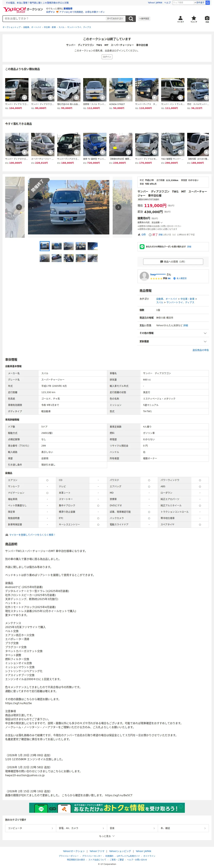Screen dimensions: 214x868
Task: Expand その他の情報 section
Action: [173, 333]
